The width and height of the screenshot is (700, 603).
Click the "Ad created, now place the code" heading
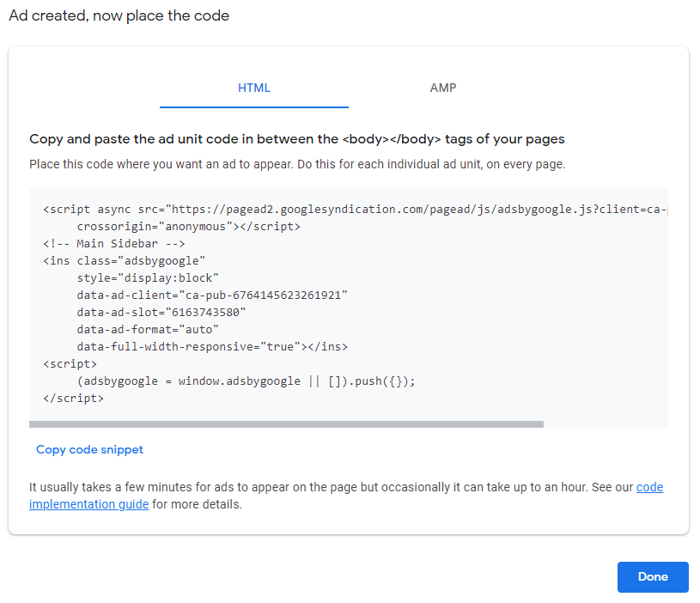119,15
